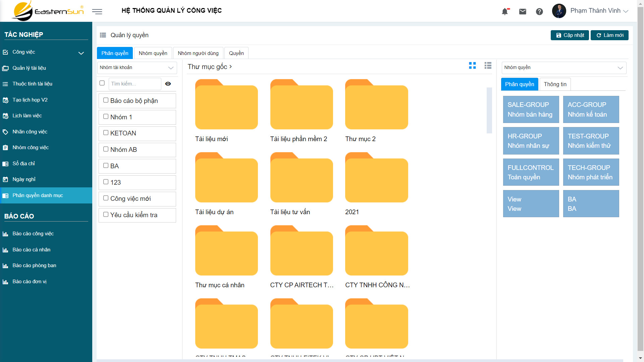
Task: Click the Cập nhật button
Action: coord(570,35)
